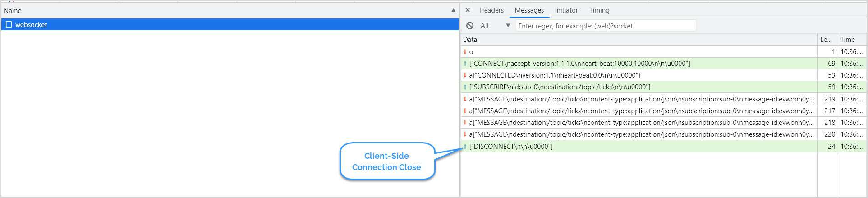Select the Timing tab
Viewport: 868px width, 198px height.
pos(599,10)
